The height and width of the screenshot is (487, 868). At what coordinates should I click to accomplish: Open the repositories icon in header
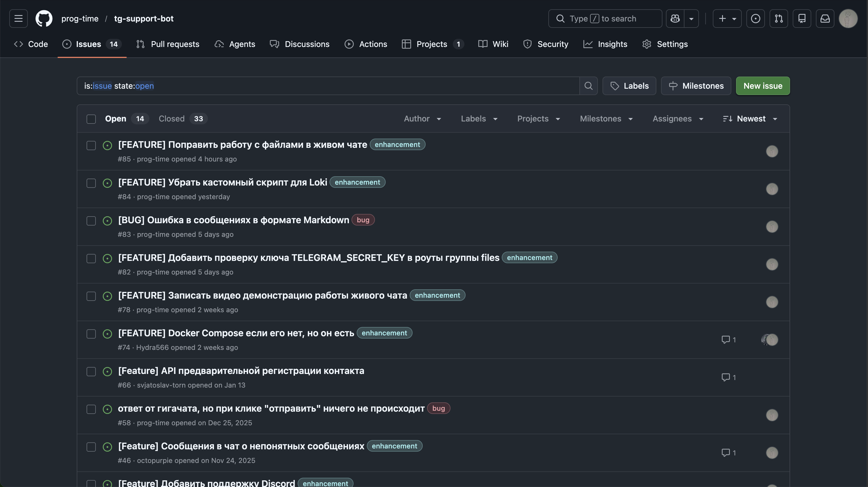click(x=802, y=19)
